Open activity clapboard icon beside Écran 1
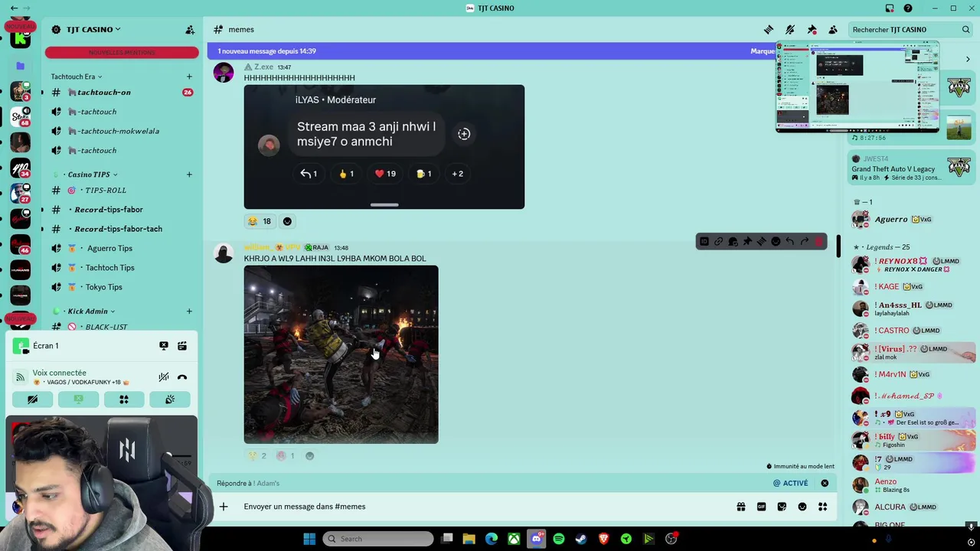 (182, 346)
